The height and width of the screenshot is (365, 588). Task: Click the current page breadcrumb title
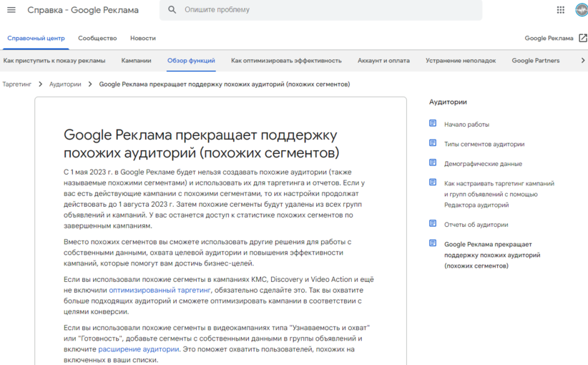(x=224, y=84)
